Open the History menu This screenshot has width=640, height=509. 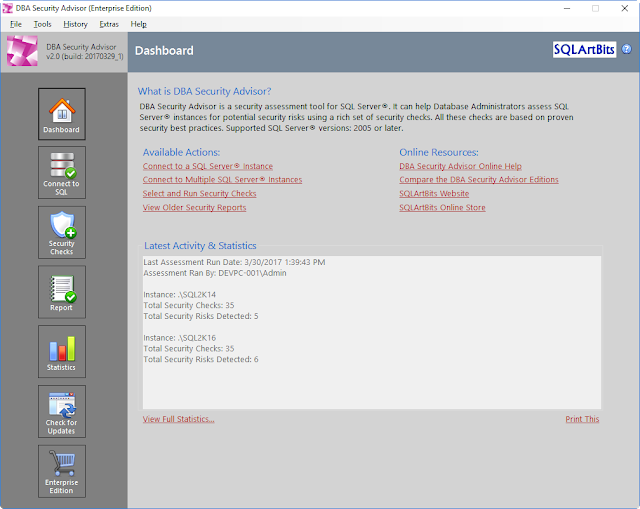[76, 24]
